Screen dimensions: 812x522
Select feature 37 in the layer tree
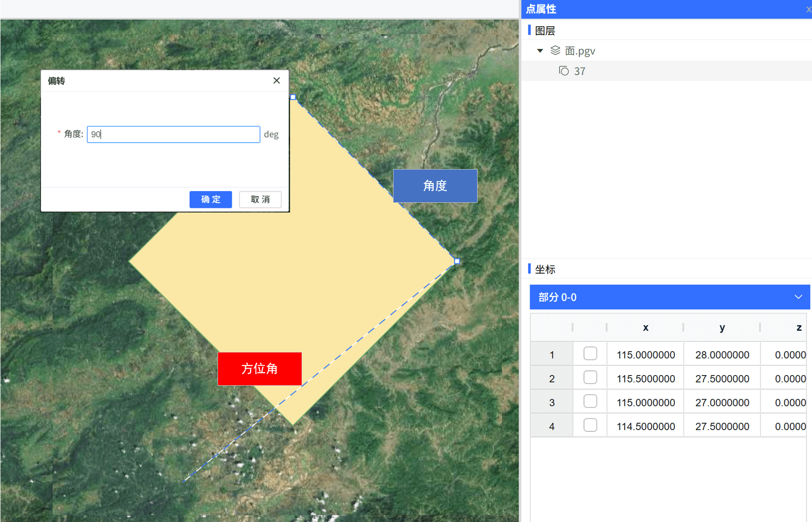580,71
